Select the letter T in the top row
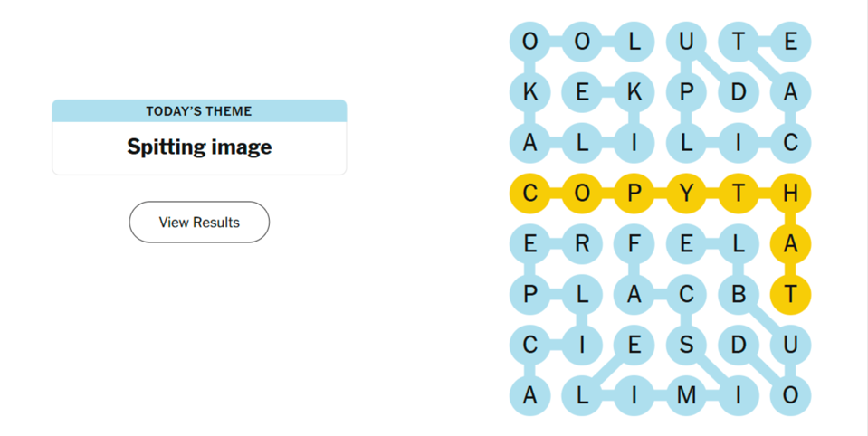The image size is (868, 436). pyautogui.click(x=739, y=41)
